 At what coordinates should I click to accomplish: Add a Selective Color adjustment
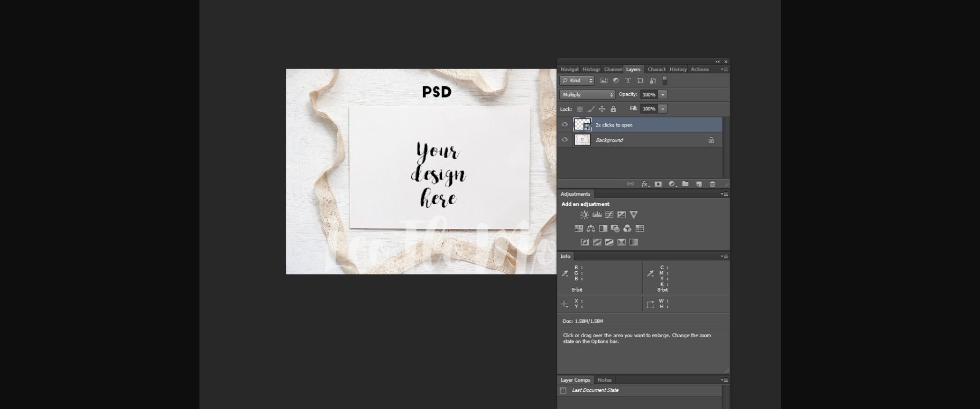(x=621, y=242)
